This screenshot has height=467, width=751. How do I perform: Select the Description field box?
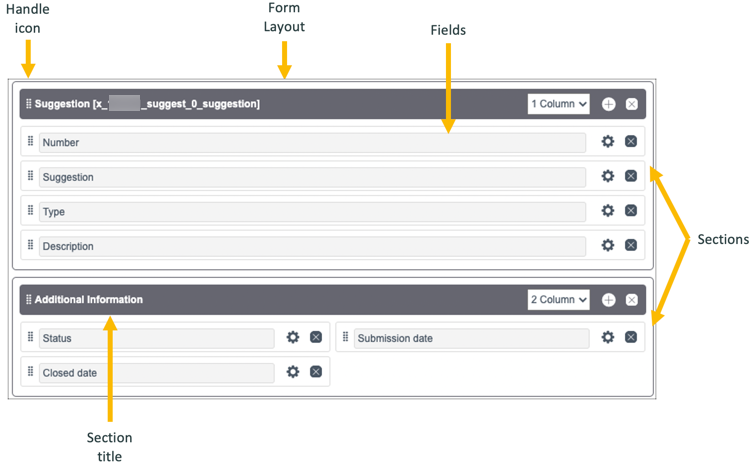(312, 246)
